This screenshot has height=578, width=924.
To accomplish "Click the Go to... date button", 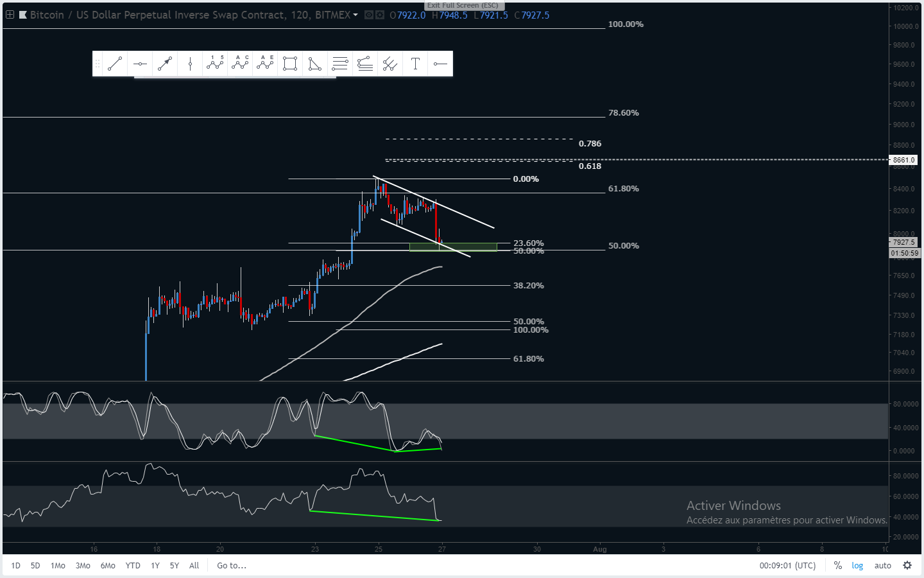I will (x=231, y=566).
